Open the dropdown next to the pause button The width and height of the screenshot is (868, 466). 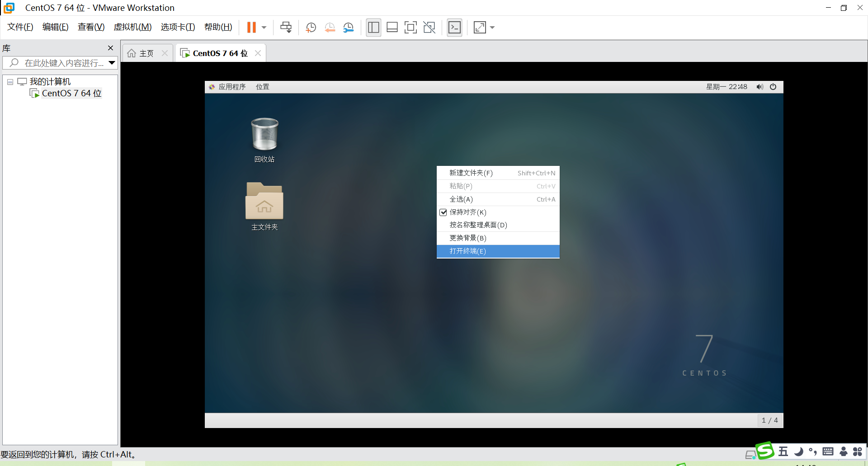264,28
